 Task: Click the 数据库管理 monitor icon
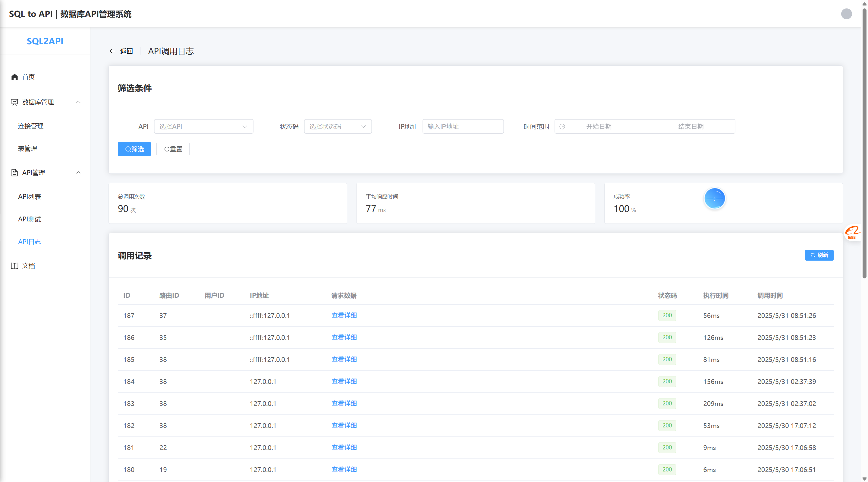(x=14, y=102)
